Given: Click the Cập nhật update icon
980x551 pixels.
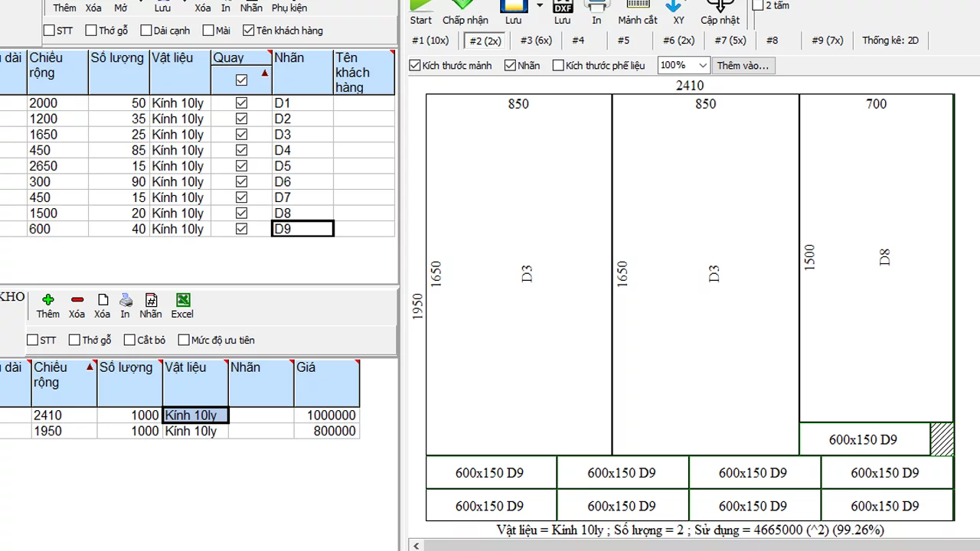Looking at the screenshot, I should pyautogui.click(x=720, y=6).
